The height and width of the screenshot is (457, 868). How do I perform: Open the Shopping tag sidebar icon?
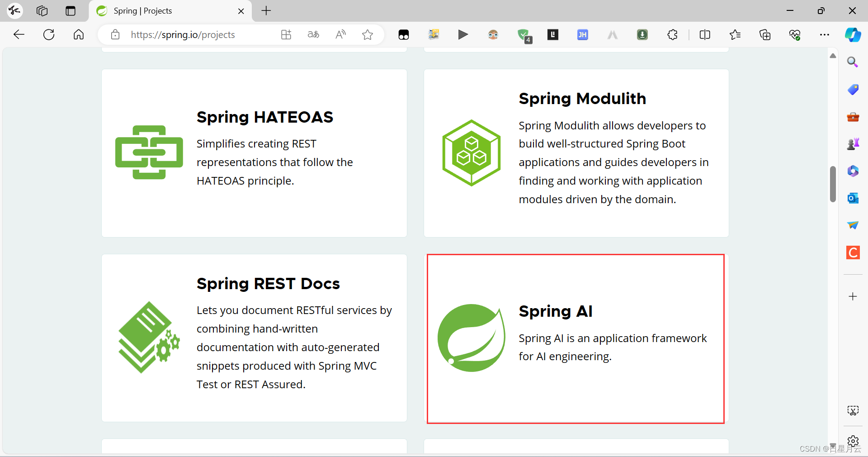pyautogui.click(x=853, y=89)
